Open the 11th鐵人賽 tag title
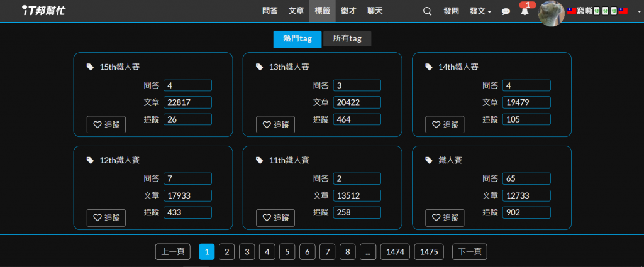The width and height of the screenshot is (644, 267). [x=289, y=160]
